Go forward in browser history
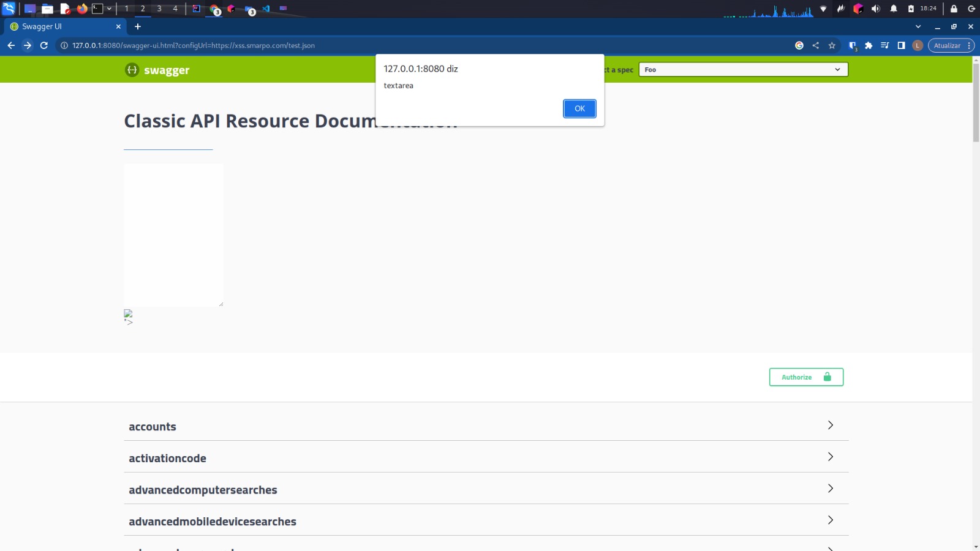Screen dimensions: 980x551 pos(28,45)
